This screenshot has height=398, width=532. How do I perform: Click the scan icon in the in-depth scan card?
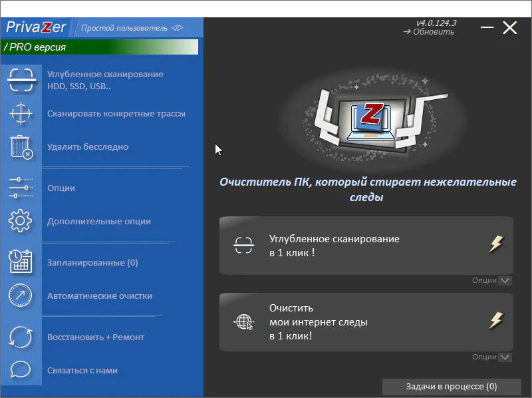pyautogui.click(x=243, y=245)
